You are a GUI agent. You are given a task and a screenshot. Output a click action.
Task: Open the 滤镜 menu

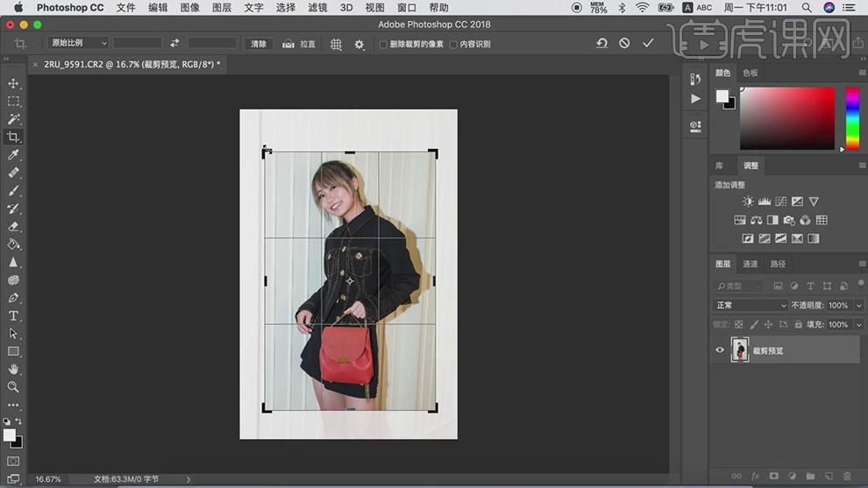tap(317, 8)
